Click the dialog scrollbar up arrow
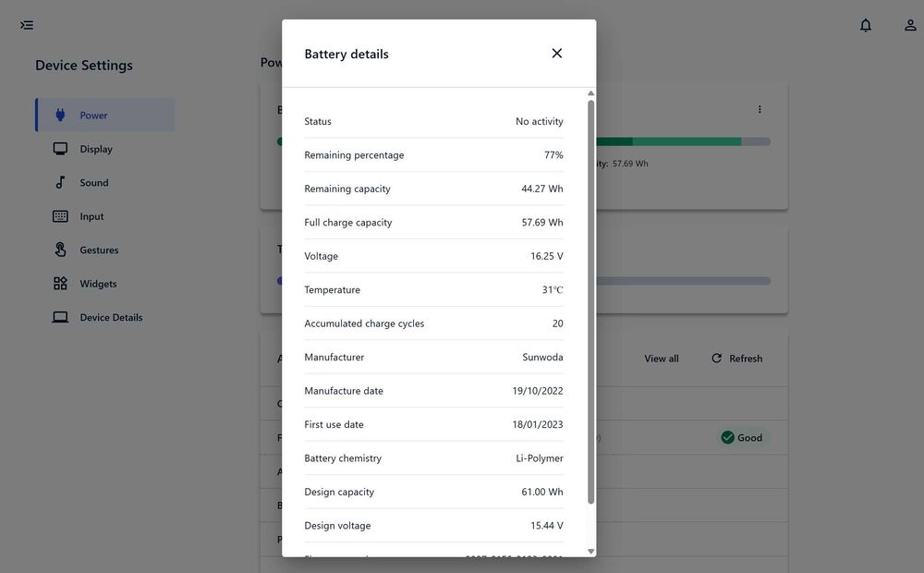Image resolution: width=924 pixels, height=573 pixels. pos(590,93)
